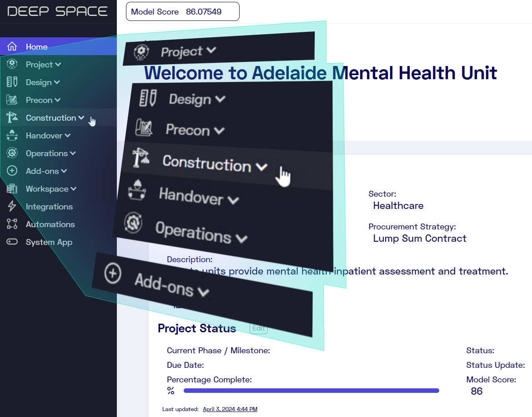Click the Workspace buildings icon
532x417 pixels.
12,188
